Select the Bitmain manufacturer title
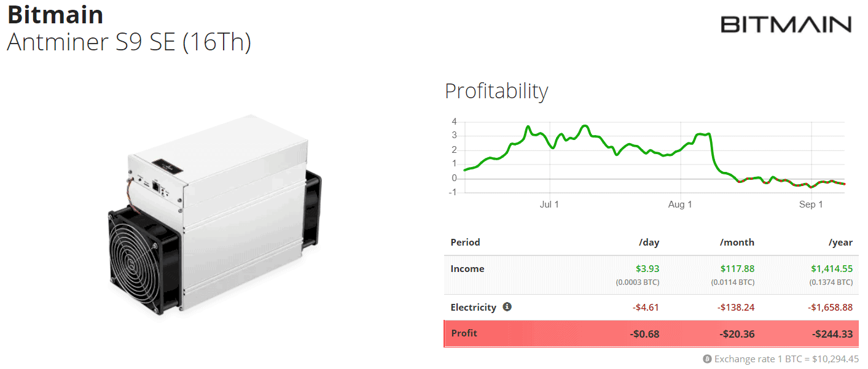This screenshot has height=369, width=868. coord(55,14)
